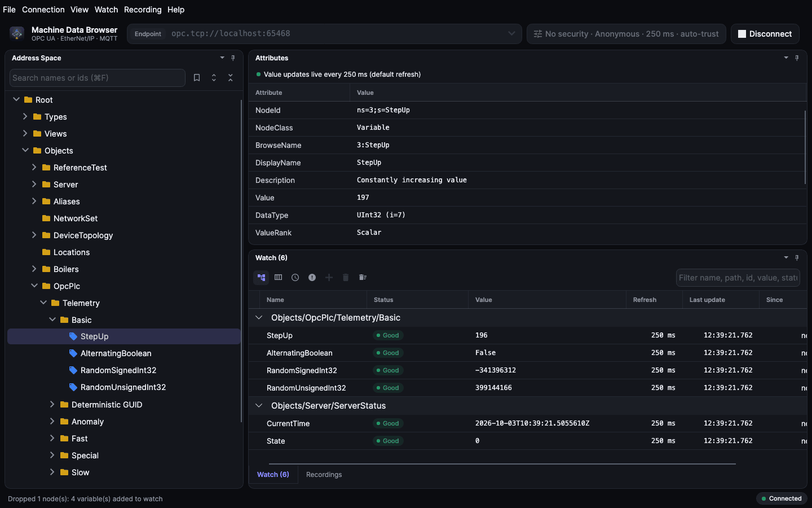Collapse the Objects/Server/ServerStatus watch group

[259, 406]
